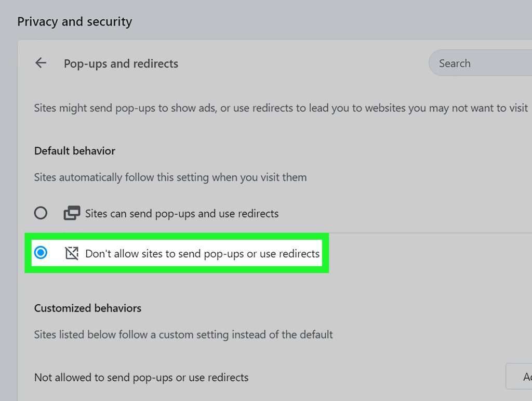
Task: Select the radio button allowing pop-ups
Action: click(x=41, y=213)
